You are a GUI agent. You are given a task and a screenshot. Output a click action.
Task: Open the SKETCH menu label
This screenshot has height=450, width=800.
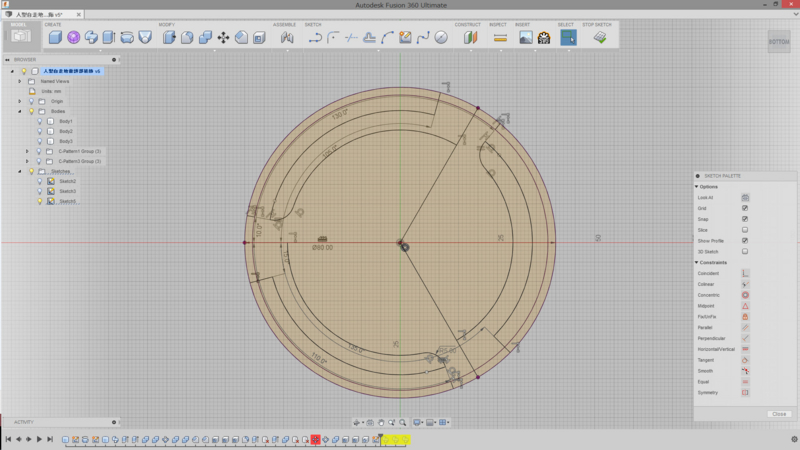tap(313, 24)
